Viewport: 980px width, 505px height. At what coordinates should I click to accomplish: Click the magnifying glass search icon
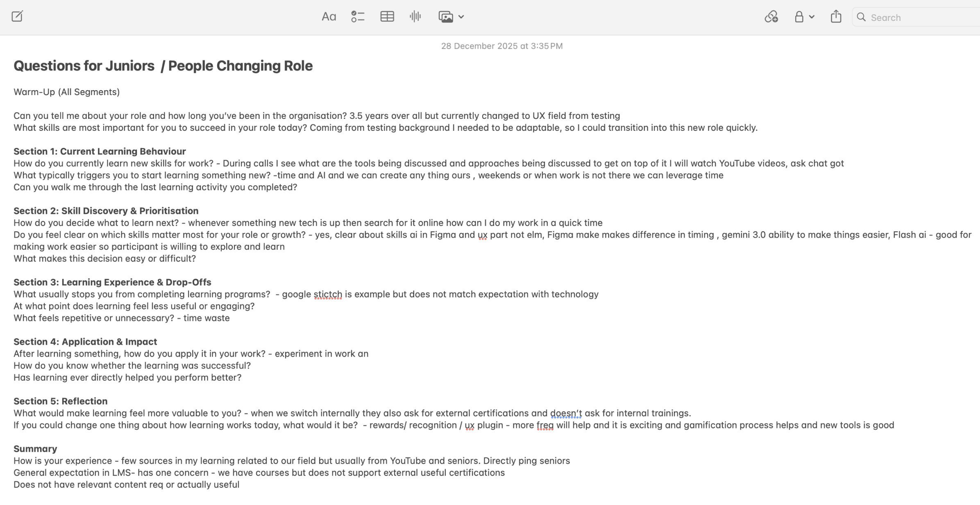[862, 17]
